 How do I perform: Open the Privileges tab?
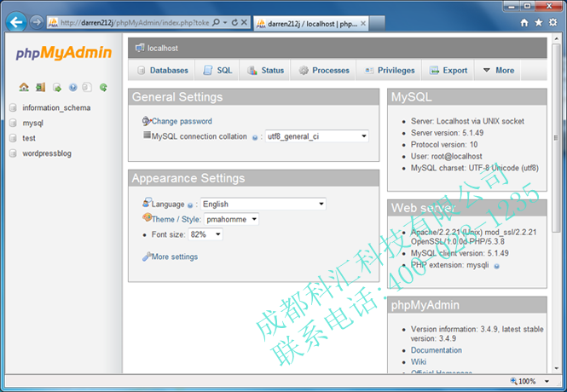tap(390, 70)
